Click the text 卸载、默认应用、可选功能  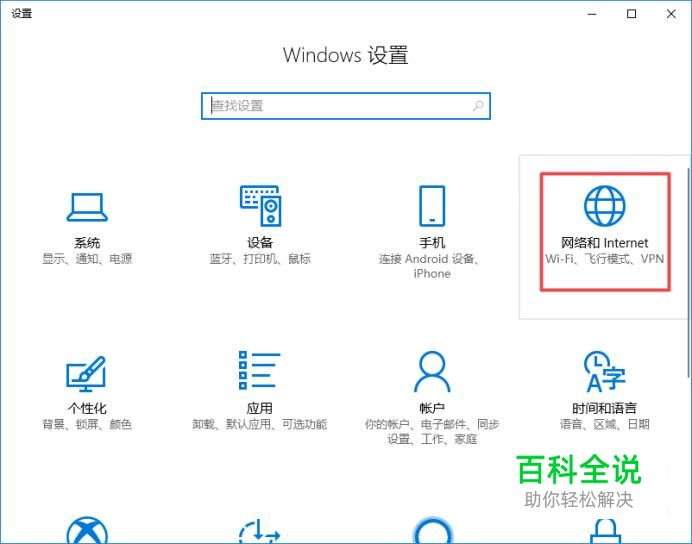coord(260,424)
